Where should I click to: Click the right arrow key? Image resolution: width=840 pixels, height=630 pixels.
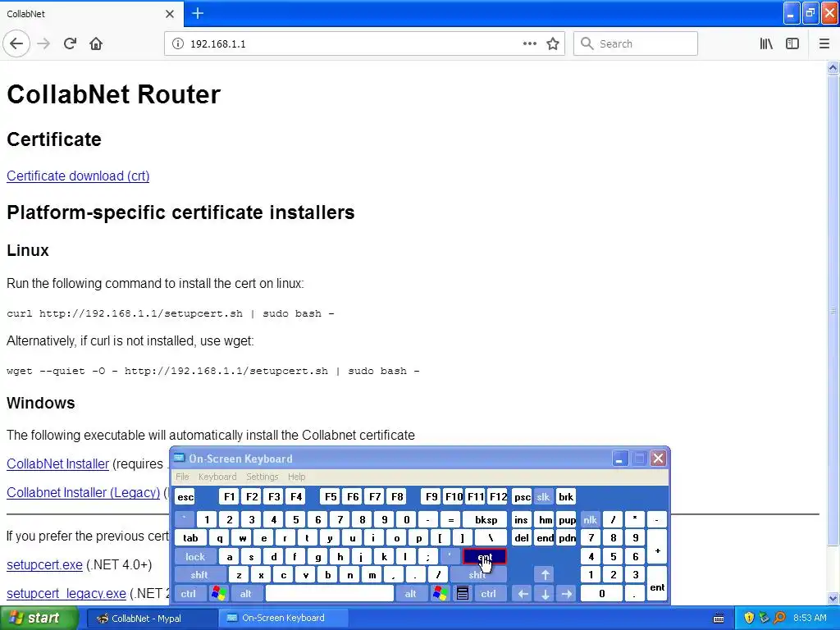pyautogui.click(x=566, y=594)
